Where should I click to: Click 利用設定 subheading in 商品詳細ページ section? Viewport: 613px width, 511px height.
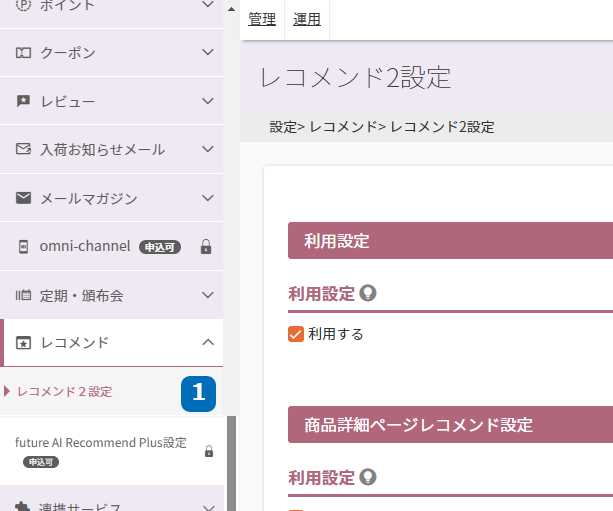point(321,477)
